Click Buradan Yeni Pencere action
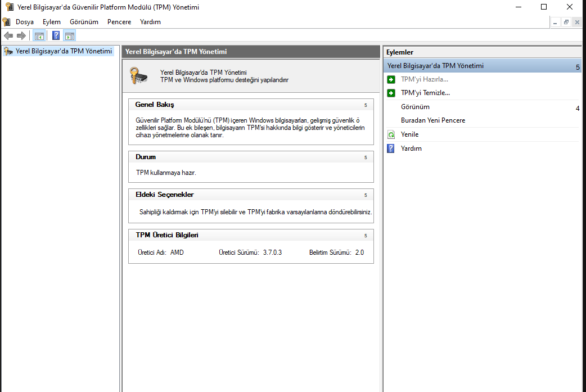 point(433,120)
